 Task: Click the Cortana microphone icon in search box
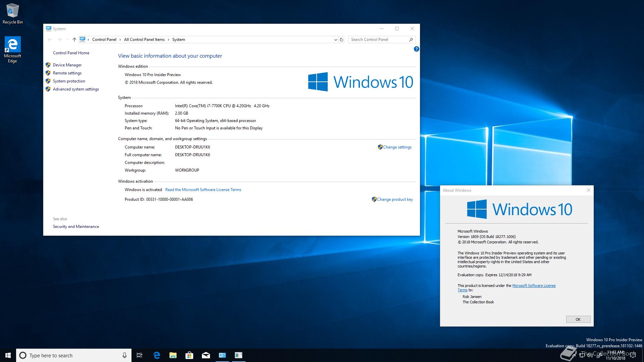[x=124, y=355]
